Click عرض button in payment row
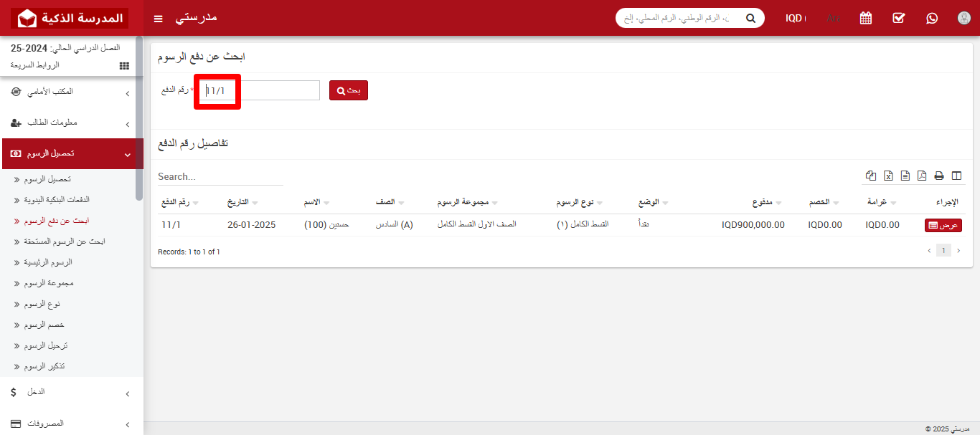Image resolution: width=980 pixels, height=435 pixels. tap(943, 225)
